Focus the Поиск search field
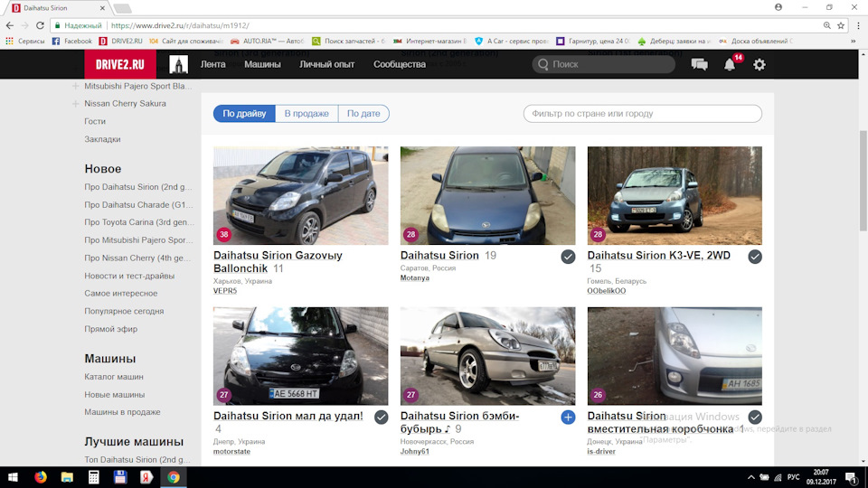The image size is (868, 488). pyautogui.click(x=603, y=64)
